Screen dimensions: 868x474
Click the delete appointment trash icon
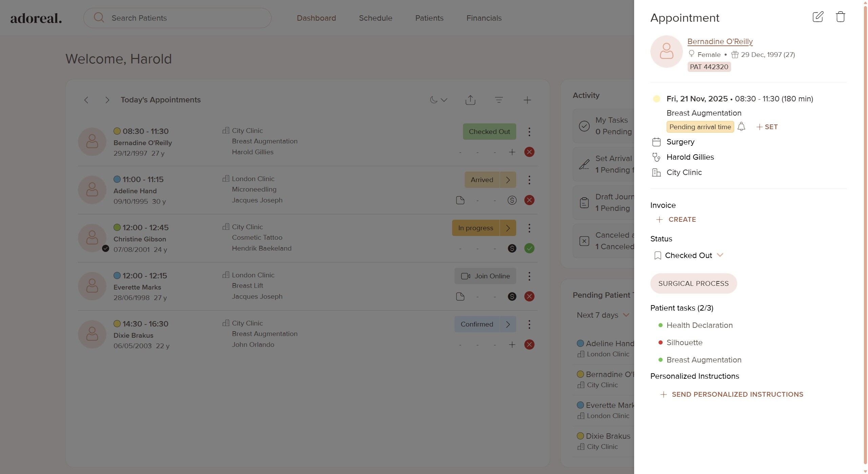pyautogui.click(x=840, y=17)
